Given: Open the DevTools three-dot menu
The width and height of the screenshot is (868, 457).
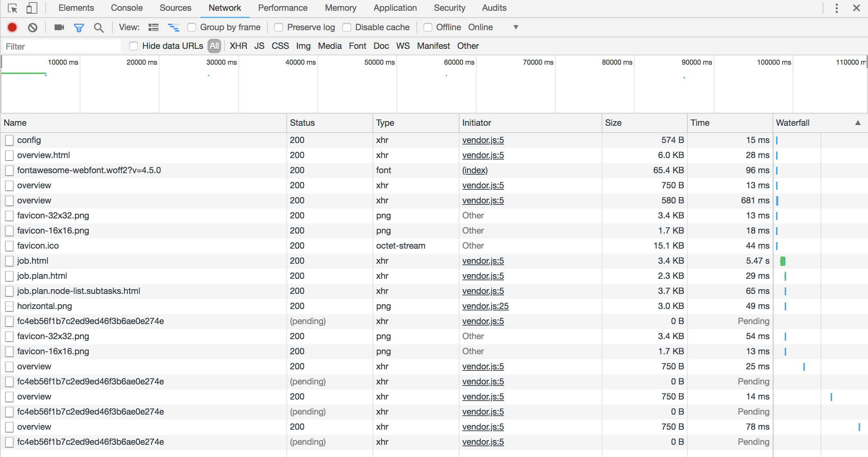Looking at the screenshot, I should [837, 8].
